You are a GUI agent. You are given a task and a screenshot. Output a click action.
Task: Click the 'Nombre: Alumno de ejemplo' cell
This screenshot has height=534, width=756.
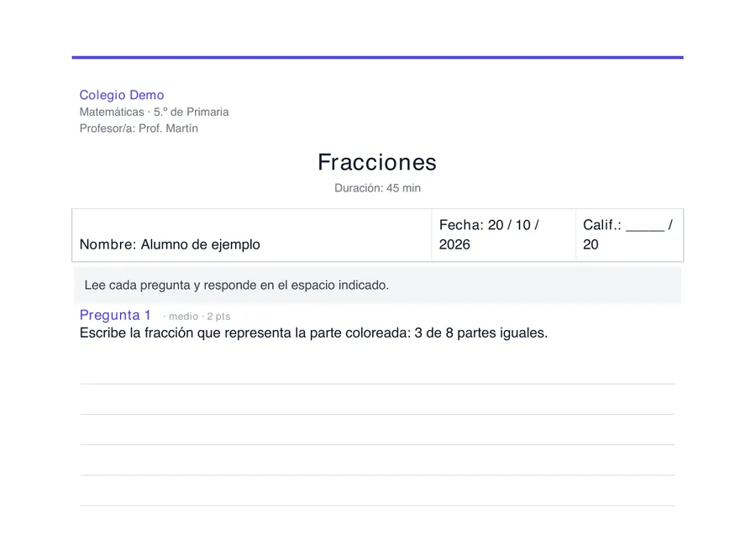point(252,235)
